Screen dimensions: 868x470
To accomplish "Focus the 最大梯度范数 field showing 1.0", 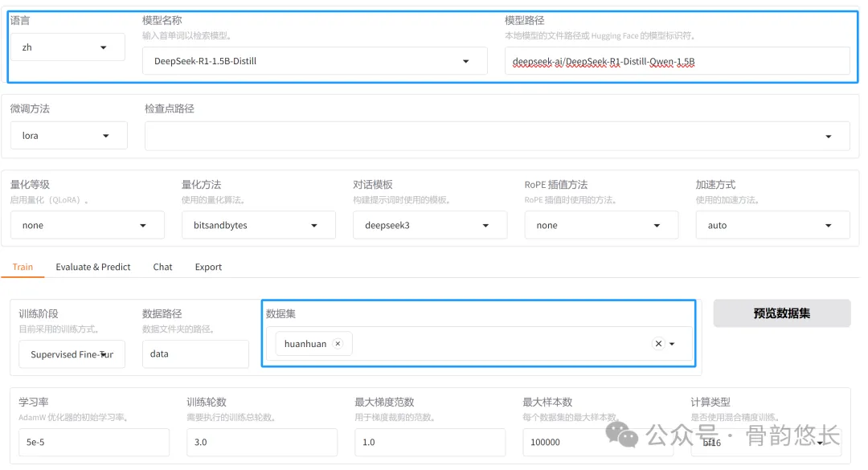I will [x=430, y=443].
